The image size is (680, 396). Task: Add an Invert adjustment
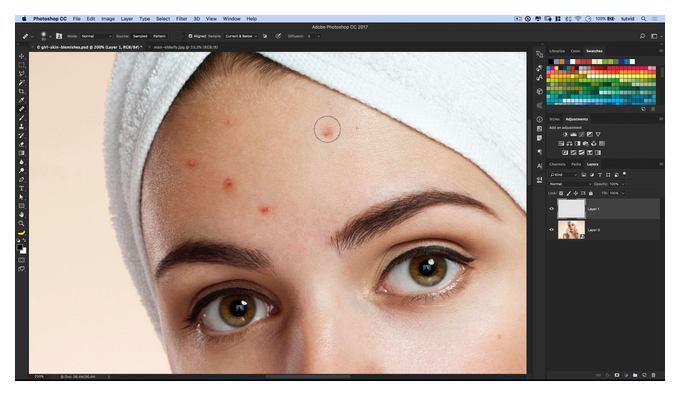coord(565,153)
